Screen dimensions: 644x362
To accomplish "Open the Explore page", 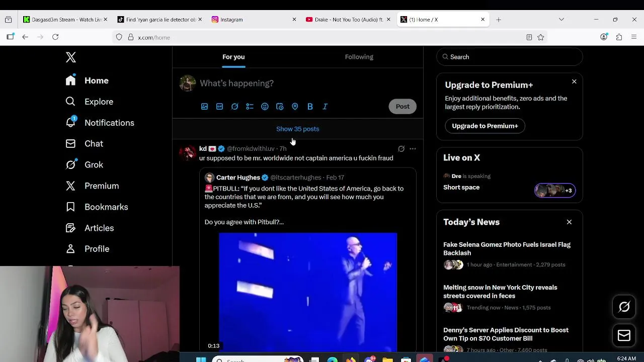I will 90,102.
